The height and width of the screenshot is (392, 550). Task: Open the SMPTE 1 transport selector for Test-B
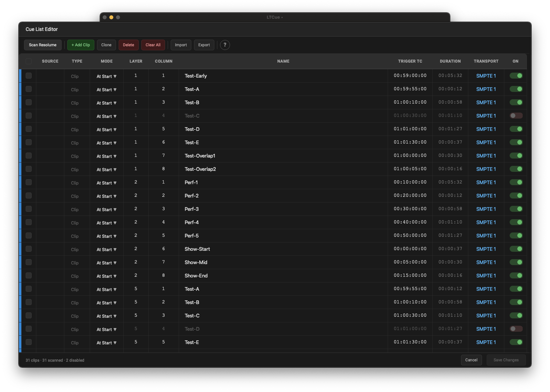[486, 102]
